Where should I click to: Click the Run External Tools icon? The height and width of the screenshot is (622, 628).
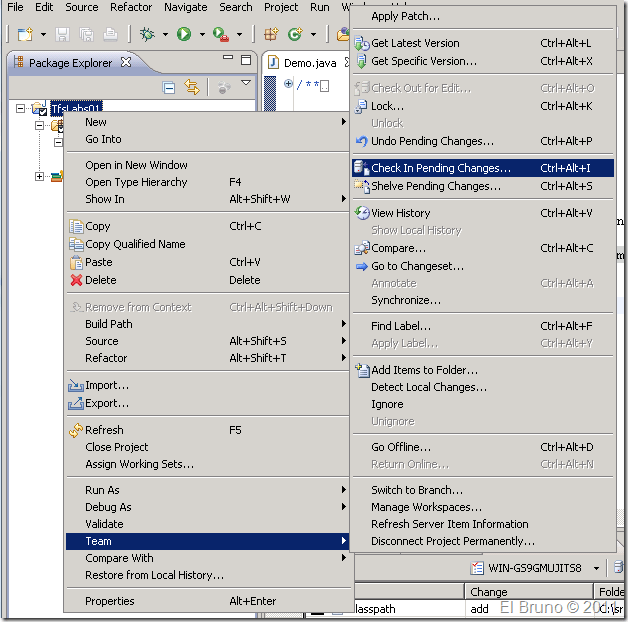point(220,34)
